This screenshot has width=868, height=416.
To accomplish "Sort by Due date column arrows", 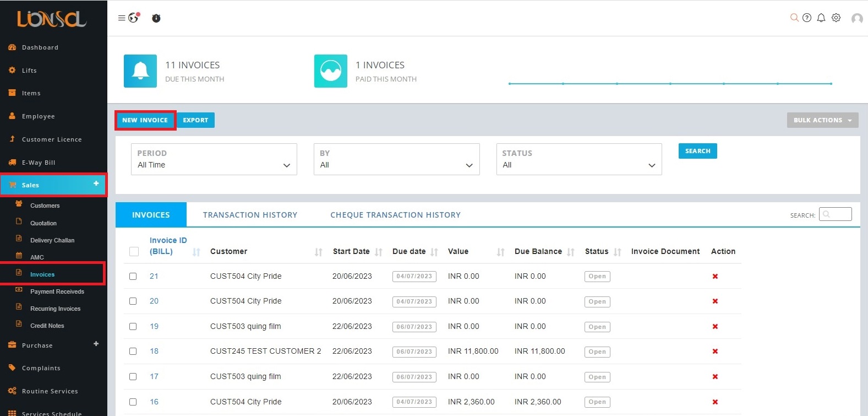I will [x=434, y=252].
